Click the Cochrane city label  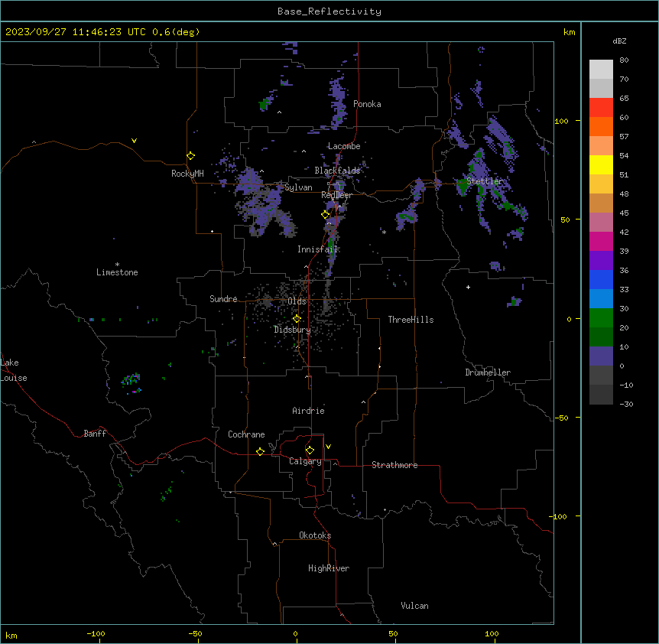click(246, 434)
